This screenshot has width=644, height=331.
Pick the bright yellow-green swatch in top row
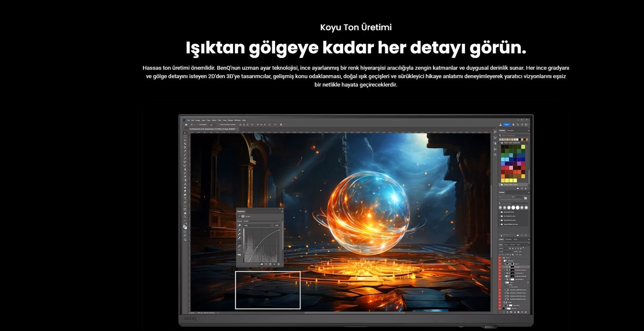[x=523, y=147]
